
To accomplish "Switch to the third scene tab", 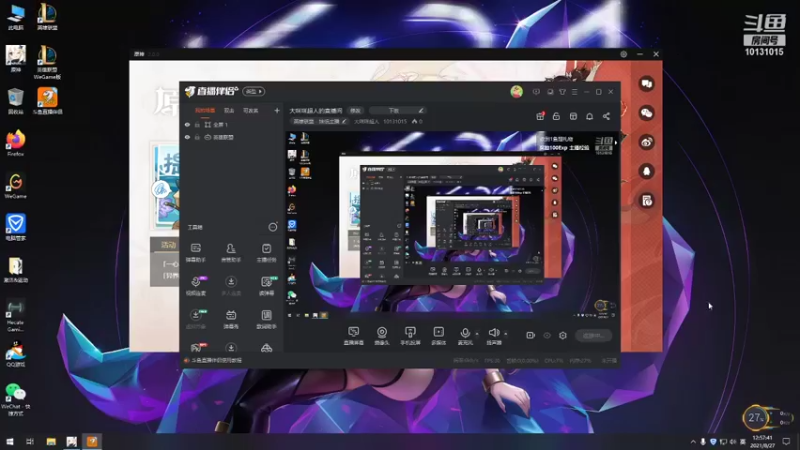I will click(251, 110).
